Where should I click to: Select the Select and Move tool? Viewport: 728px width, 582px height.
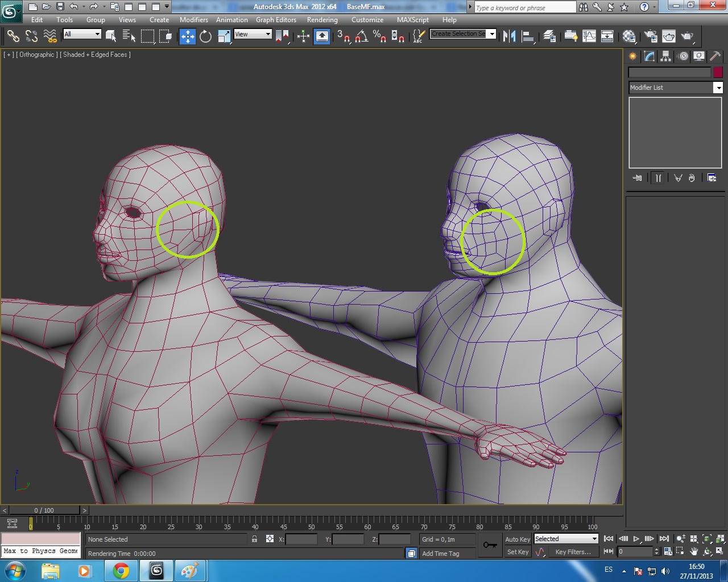(x=187, y=36)
